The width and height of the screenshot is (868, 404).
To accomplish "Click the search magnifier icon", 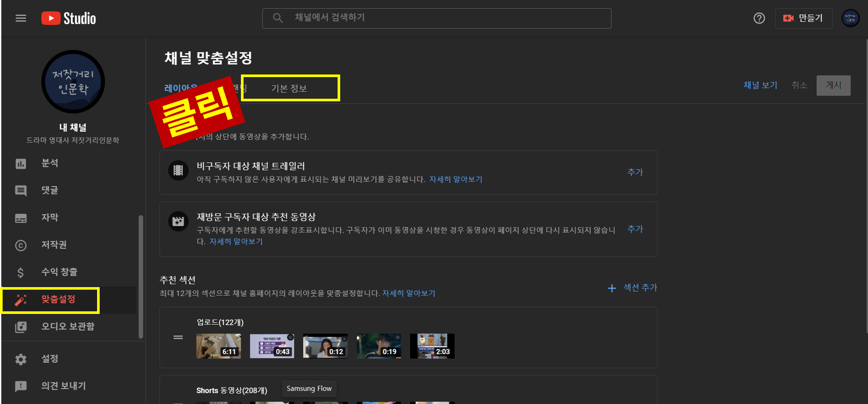I will click(278, 18).
